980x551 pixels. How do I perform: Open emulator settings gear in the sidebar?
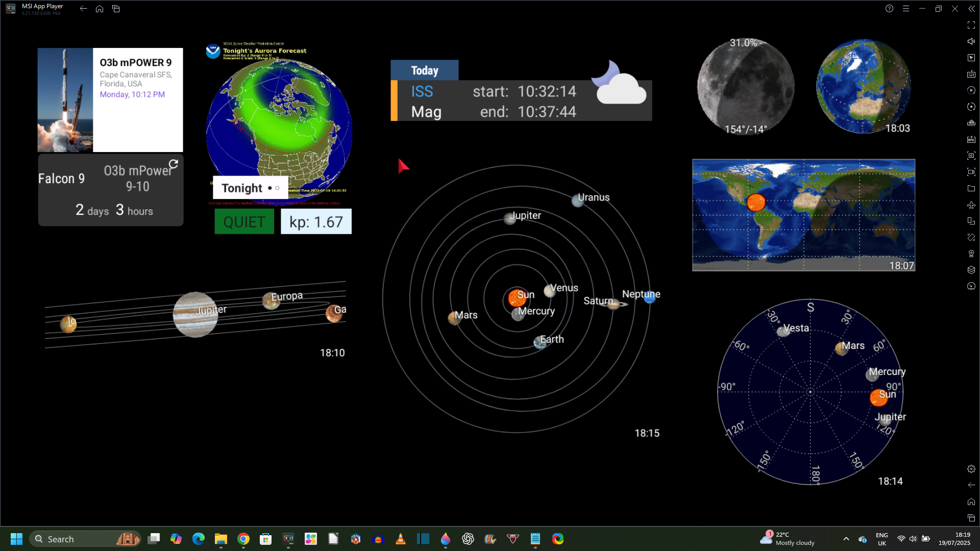tap(971, 469)
